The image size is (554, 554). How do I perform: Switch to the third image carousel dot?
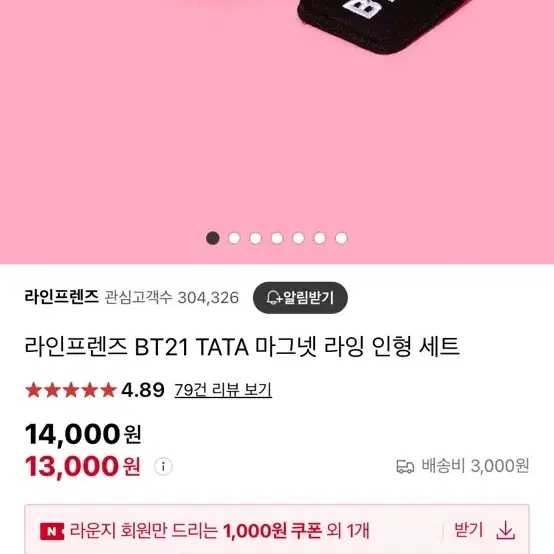tap(255, 238)
